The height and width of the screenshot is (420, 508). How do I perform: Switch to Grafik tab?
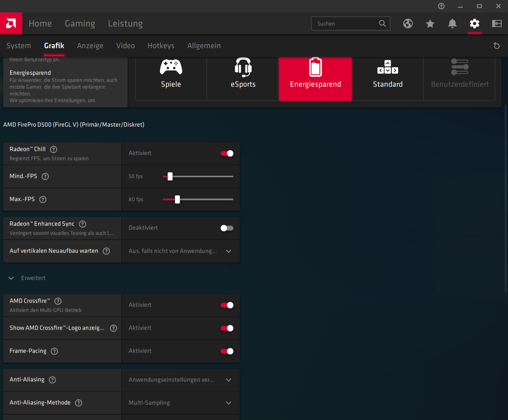(x=54, y=46)
